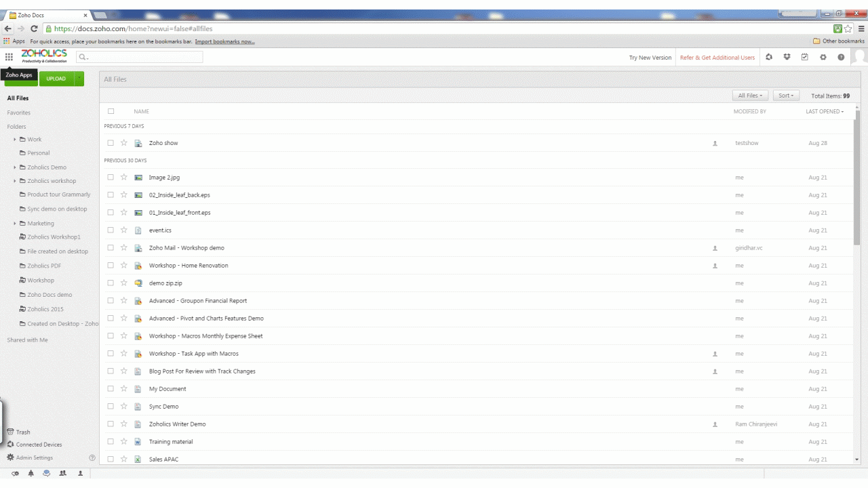Expand the Zoholics workshop folder
The image size is (868, 488).
point(15,181)
